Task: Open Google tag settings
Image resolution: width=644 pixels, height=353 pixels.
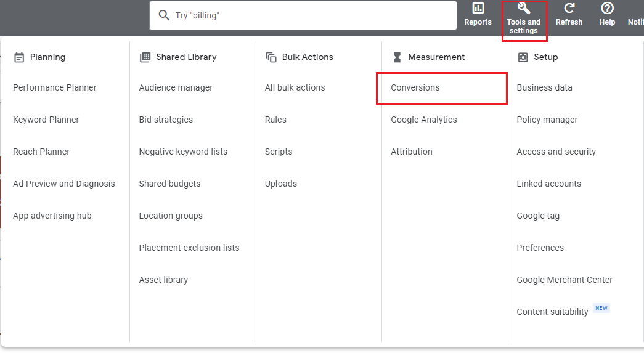Action: [x=538, y=216]
